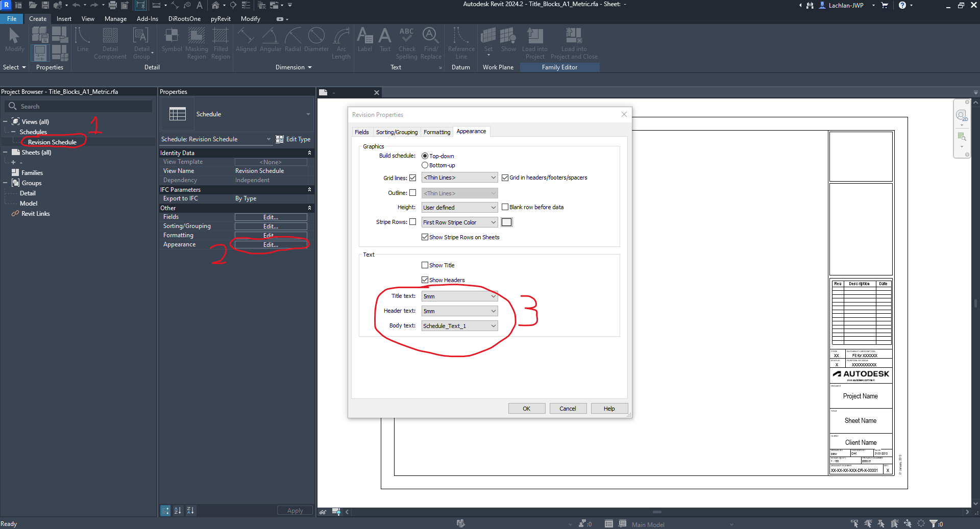Run Check Spelling
Screen dimensions: 980x529
(x=407, y=43)
